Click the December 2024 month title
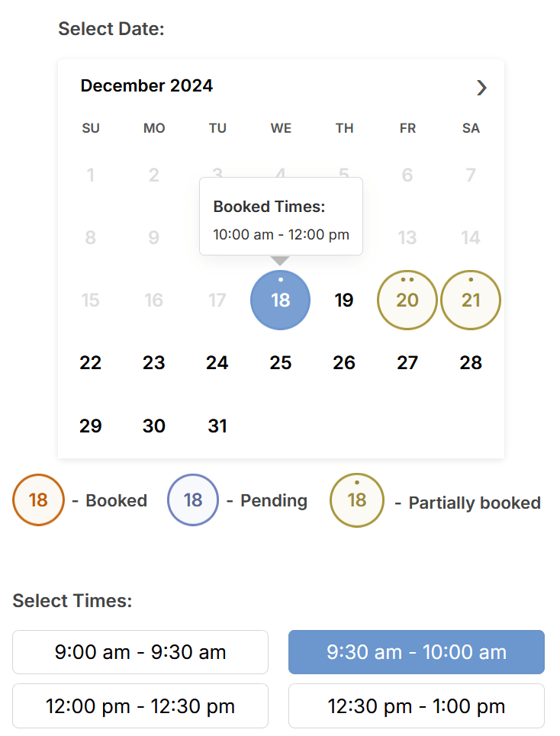560x736 pixels. tap(146, 86)
